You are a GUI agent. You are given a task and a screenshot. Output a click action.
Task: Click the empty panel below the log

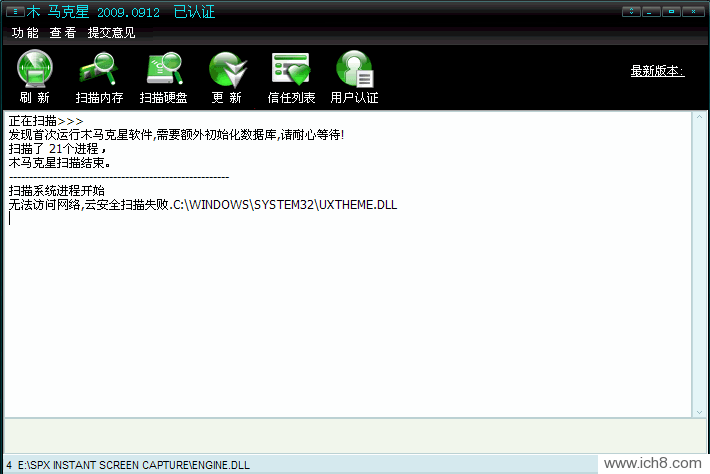[x=350, y=434]
